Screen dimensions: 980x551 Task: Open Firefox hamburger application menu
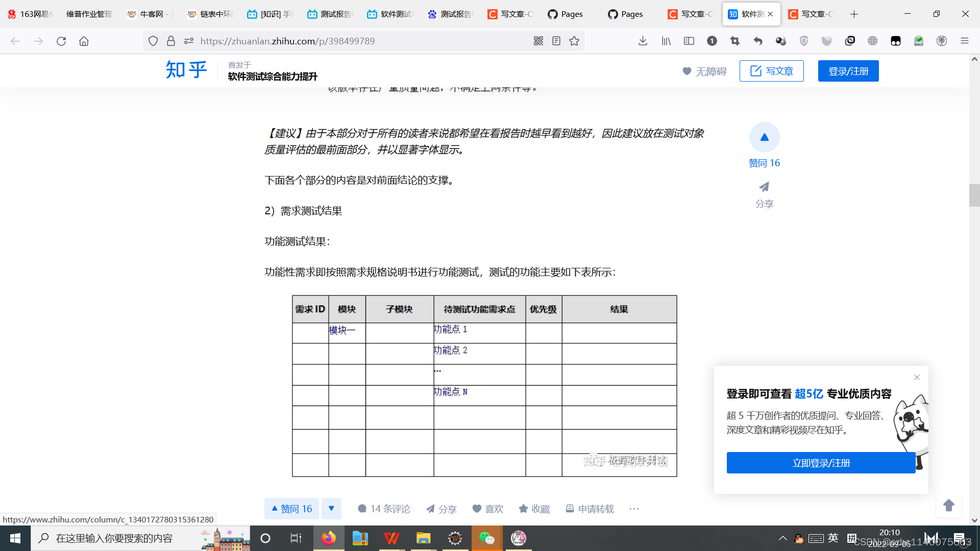click(964, 41)
